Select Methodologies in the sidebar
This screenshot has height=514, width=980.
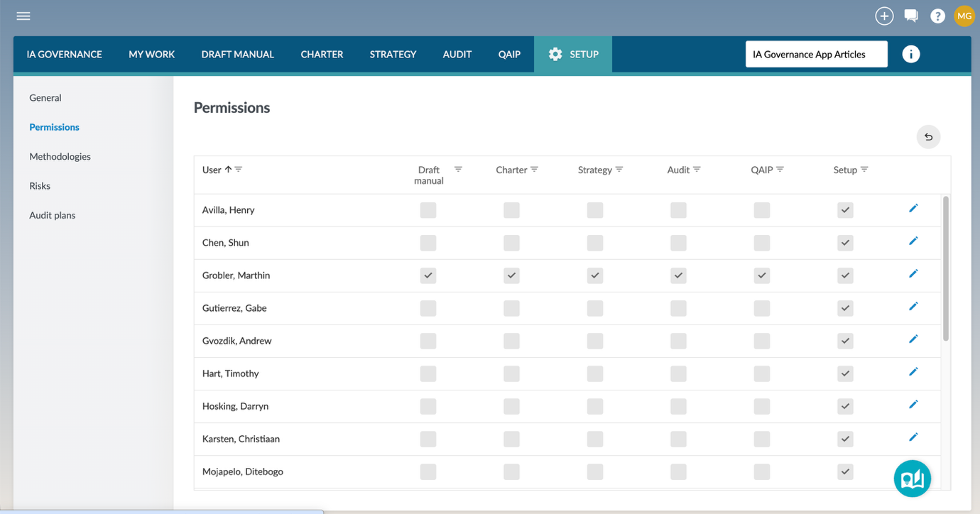pyautogui.click(x=60, y=156)
